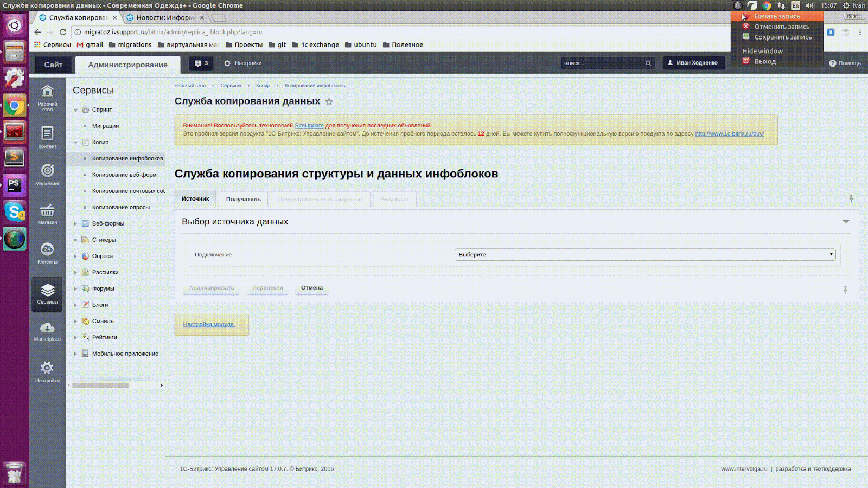
Task: Collapse the Копир tree node
Action: tap(76, 143)
